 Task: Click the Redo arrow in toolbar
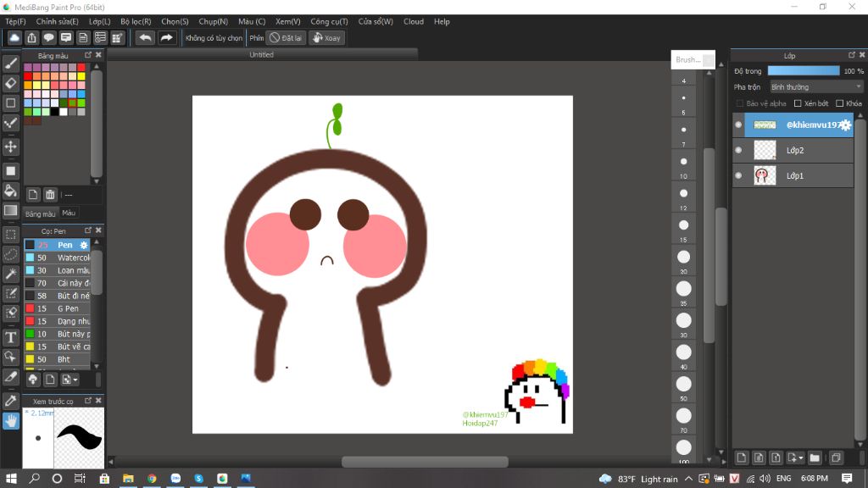click(x=166, y=38)
